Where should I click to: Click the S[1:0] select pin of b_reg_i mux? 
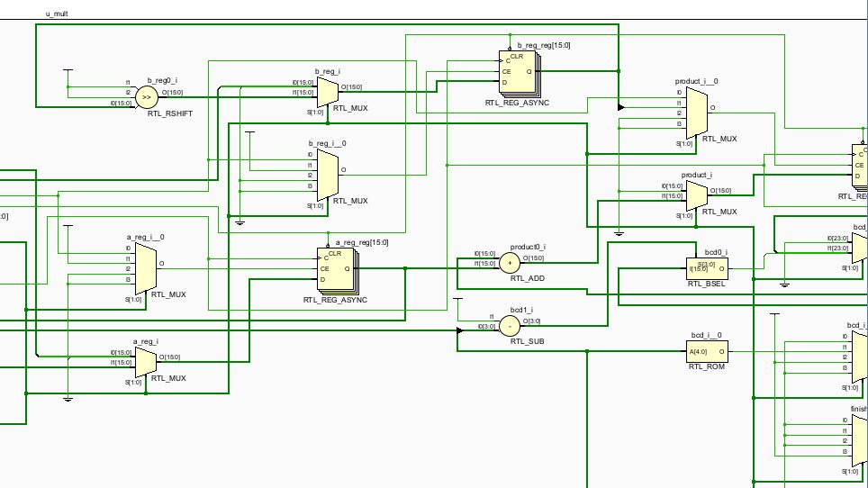tap(315, 113)
